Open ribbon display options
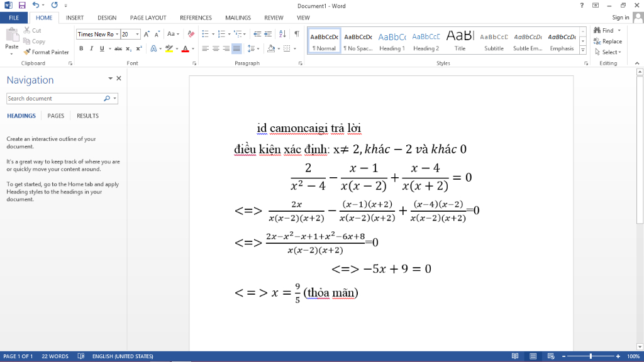644x362 pixels. pyautogui.click(x=596, y=5)
